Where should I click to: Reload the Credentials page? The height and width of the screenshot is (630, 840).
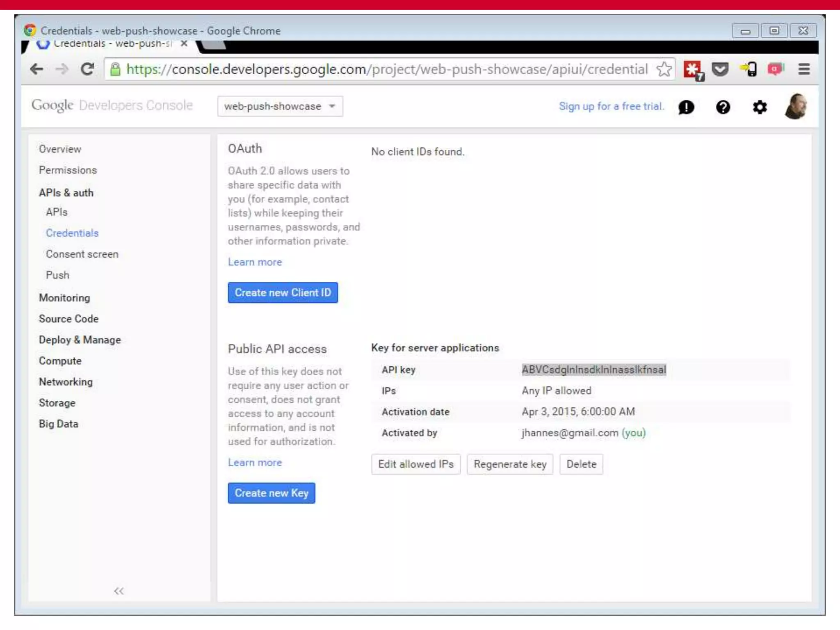87,69
